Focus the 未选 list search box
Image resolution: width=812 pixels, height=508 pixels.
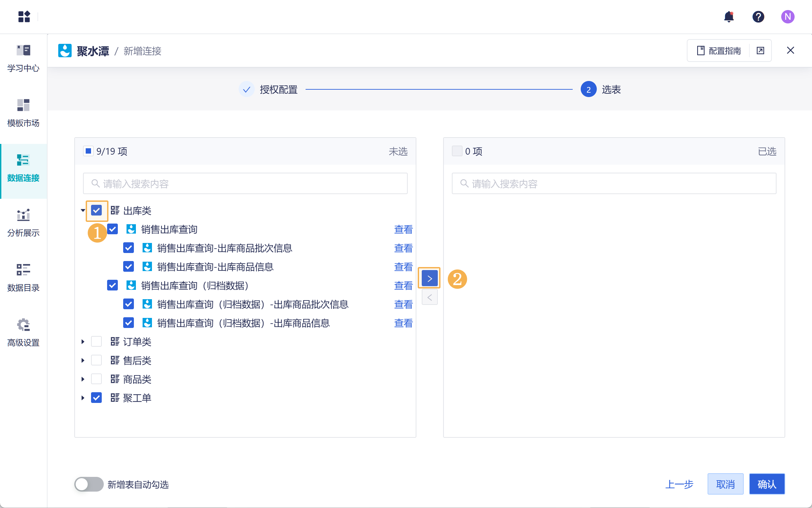click(x=245, y=183)
